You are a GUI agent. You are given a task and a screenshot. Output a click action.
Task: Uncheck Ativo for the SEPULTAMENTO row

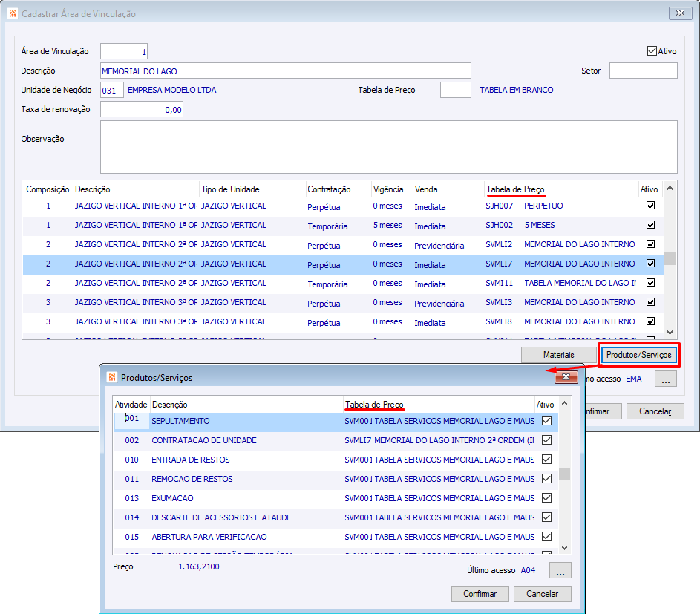tap(547, 421)
